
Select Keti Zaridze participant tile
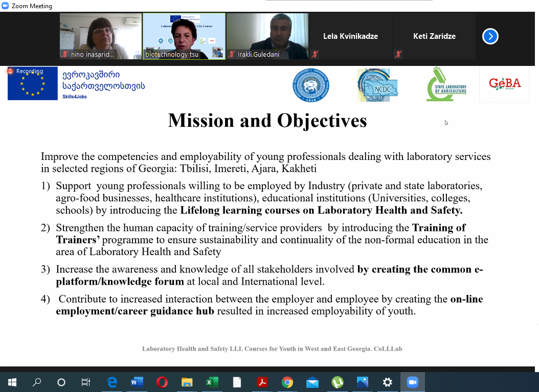(434, 36)
